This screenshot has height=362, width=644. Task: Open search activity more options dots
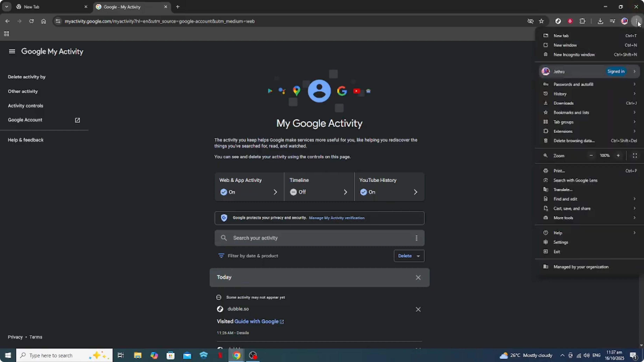pyautogui.click(x=416, y=238)
